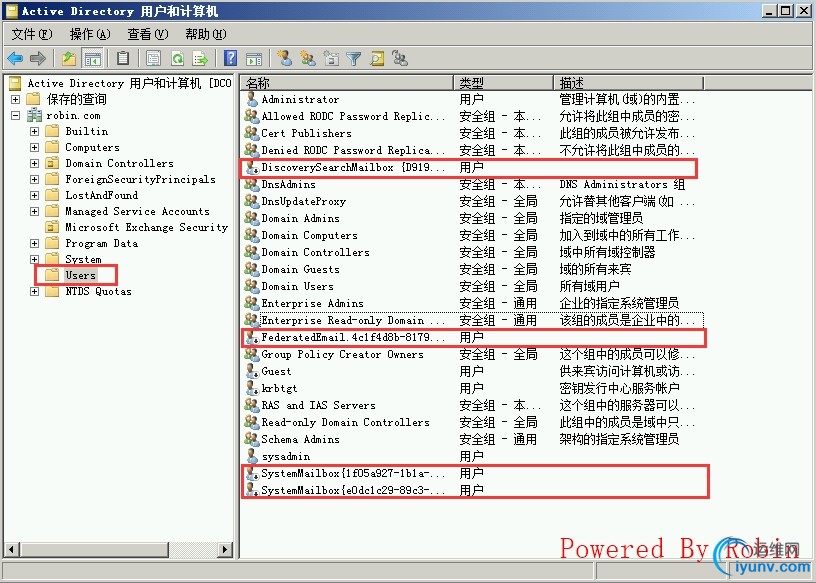816x583 pixels.
Task: Select the Program Data tree item
Action: coord(101,244)
